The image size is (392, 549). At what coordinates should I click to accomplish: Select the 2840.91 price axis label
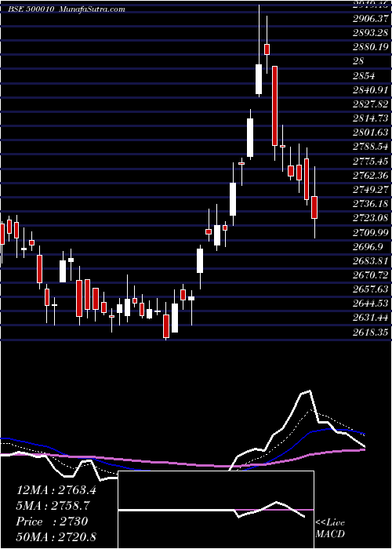point(371,89)
